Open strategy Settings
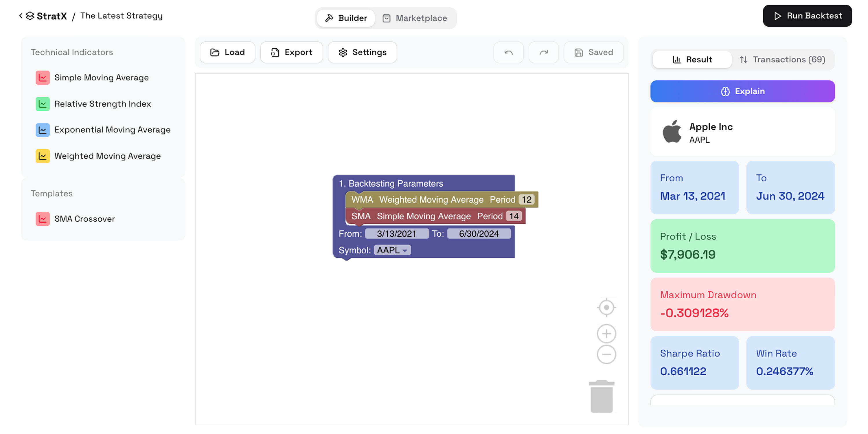868x434 pixels. coord(362,52)
